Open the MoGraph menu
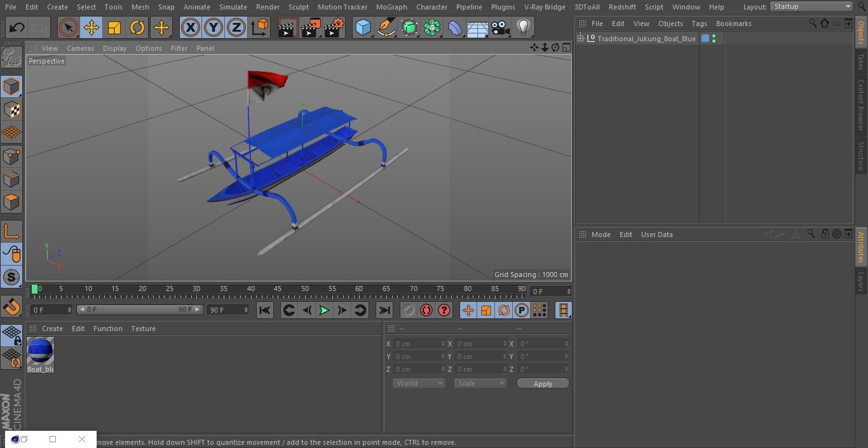The image size is (868, 448). 391,6
